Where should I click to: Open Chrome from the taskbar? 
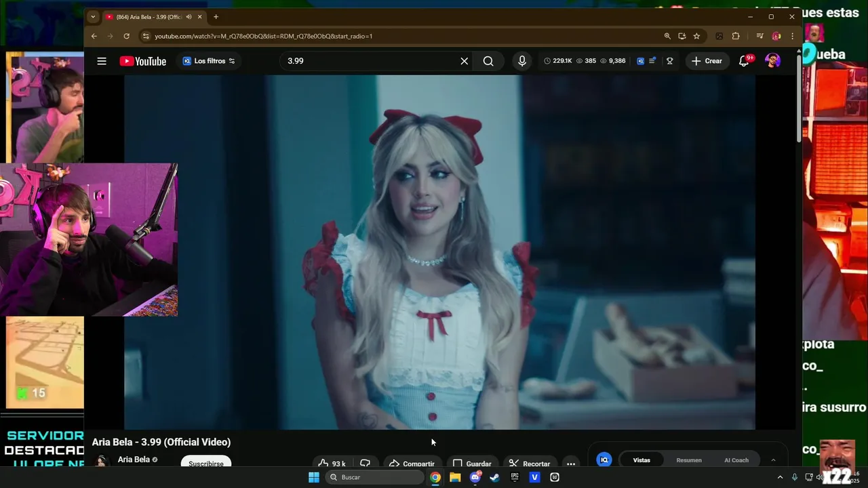(435, 477)
